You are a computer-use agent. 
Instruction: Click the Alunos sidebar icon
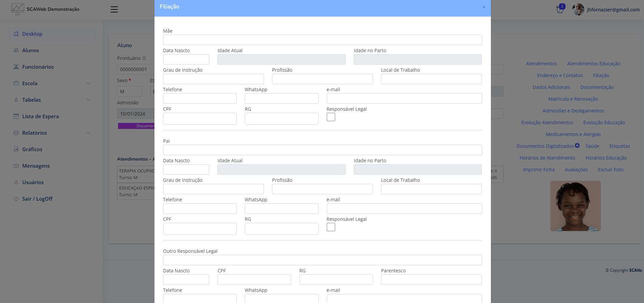(x=16, y=50)
